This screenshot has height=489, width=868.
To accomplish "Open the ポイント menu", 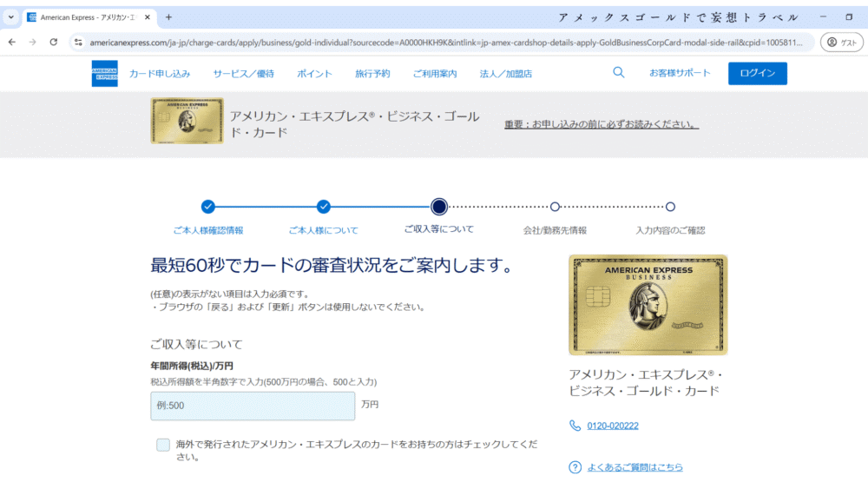I will [x=314, y=74].
